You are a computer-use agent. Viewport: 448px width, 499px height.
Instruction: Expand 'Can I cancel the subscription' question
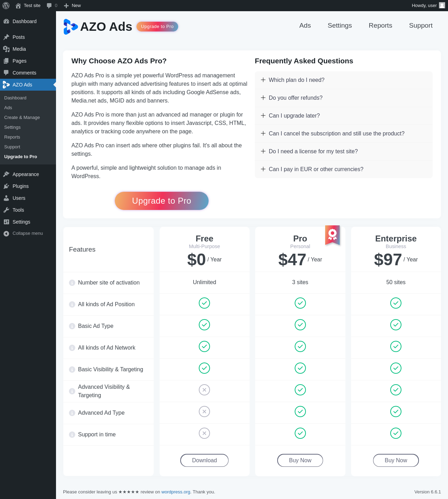[x=344, y=134]
